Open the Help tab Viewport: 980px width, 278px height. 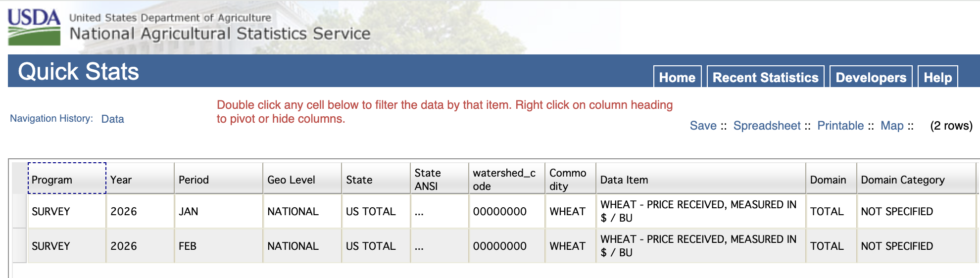click(x=937, y=77)
